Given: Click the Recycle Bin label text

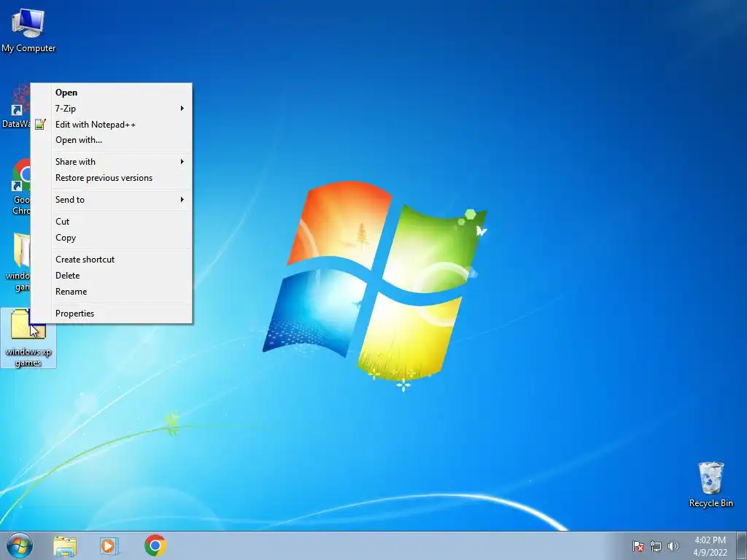Looking at the screenshot, I should pos(711,503).
